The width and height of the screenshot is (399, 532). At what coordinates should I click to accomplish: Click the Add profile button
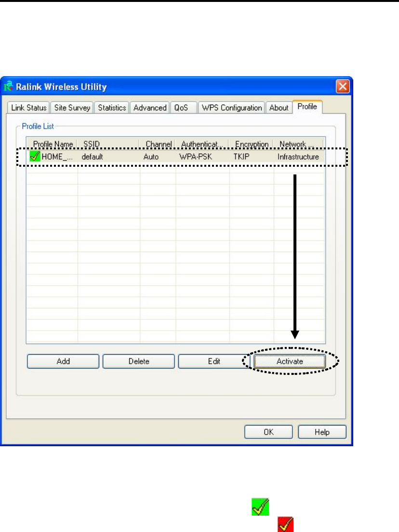tap(63, 361)
